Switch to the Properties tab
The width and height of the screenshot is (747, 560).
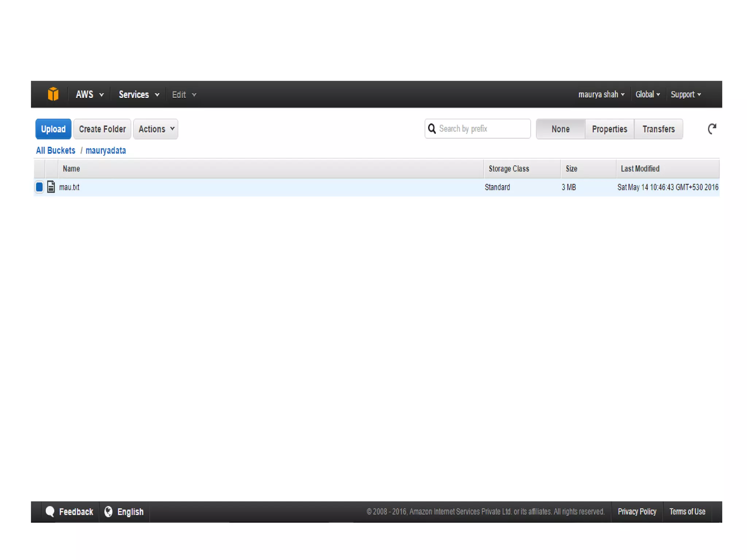click(x=609, y=129)
